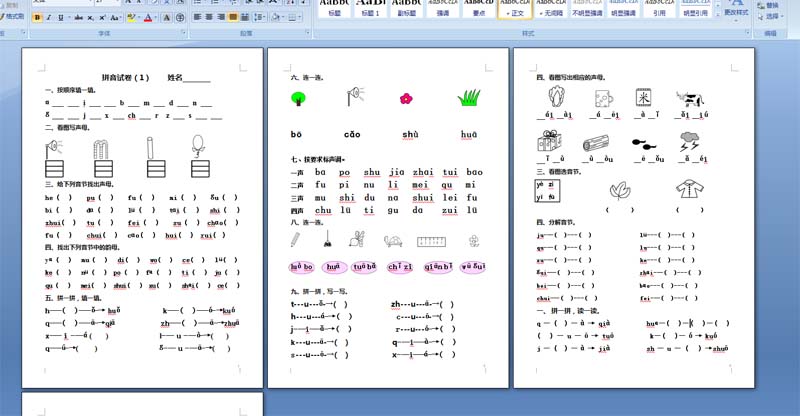Open the shading color dropdown arrow
The width and height of the screenshot is (800, 416).
(283, 17)
